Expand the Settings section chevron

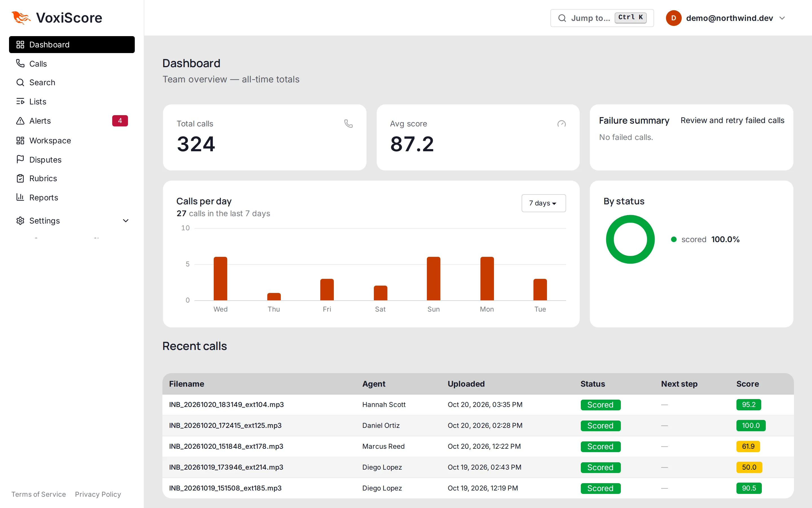(x=125, y=221)
